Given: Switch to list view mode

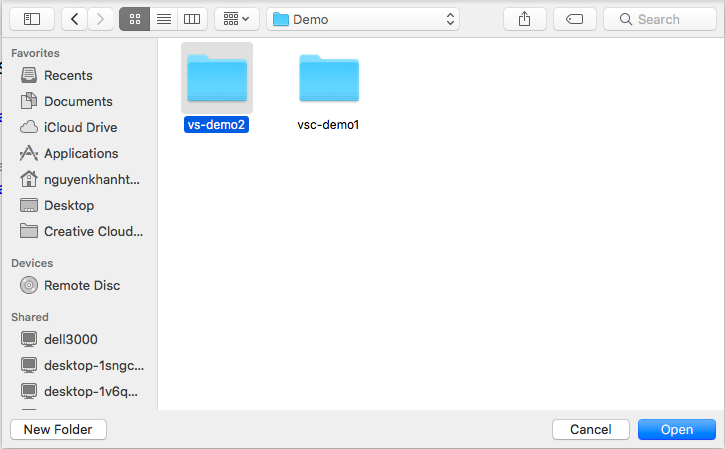Looking at the screenshot, I should pyautogui.click(x=163, y=19).
